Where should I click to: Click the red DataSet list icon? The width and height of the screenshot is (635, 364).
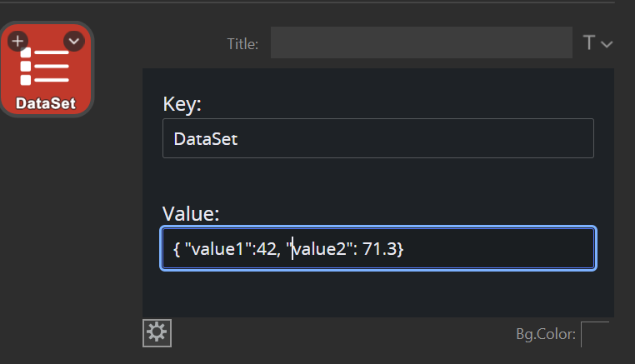(46, 67)
